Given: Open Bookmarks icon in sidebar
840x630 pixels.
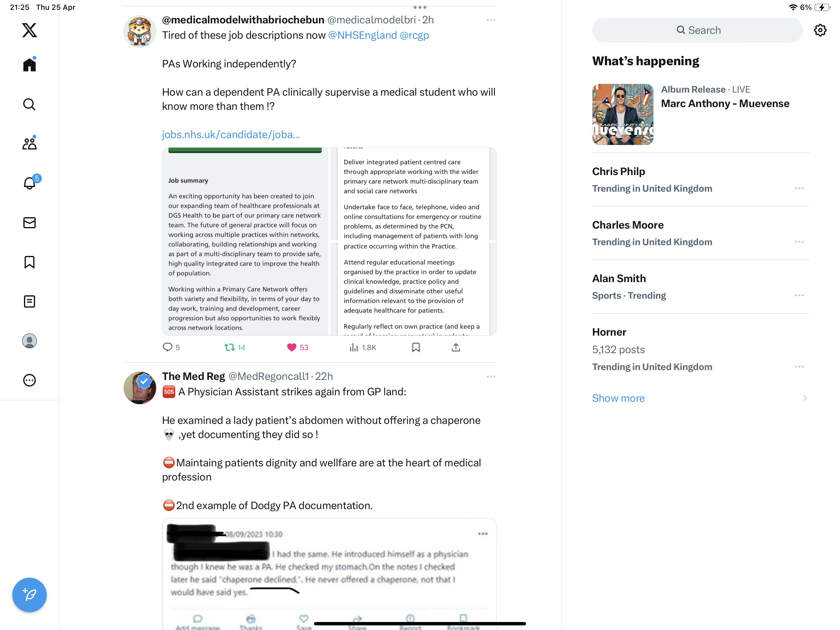Looking at the screenshot, I should (x=29, y=262).
